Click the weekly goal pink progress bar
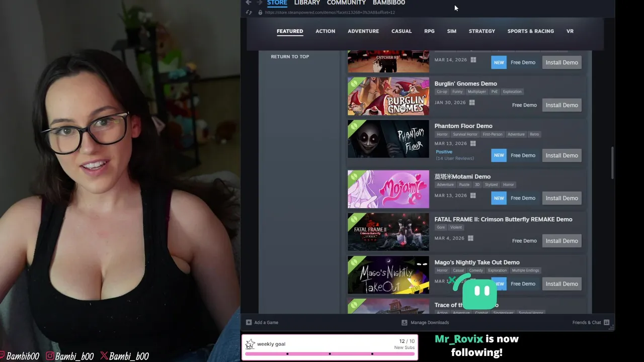The width and height of the screenshot is (644, 362). coord(330,354)
